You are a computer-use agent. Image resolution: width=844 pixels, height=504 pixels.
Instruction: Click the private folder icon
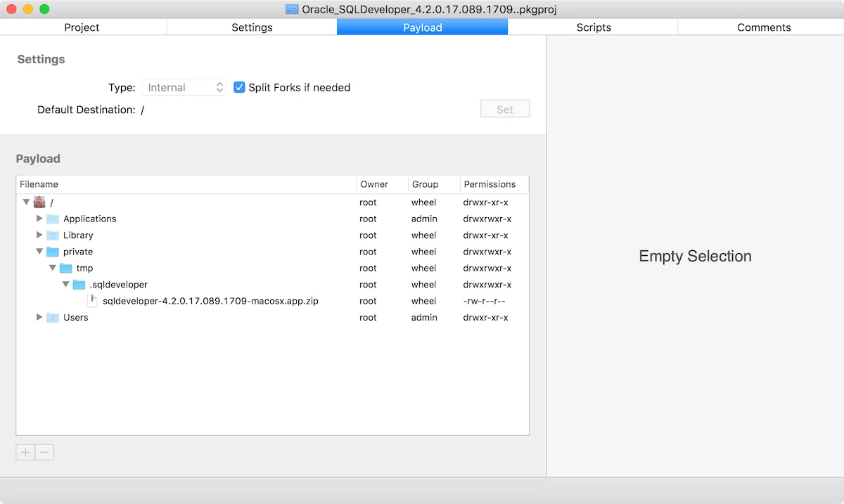pyautogui.click(x=53, y=252)
